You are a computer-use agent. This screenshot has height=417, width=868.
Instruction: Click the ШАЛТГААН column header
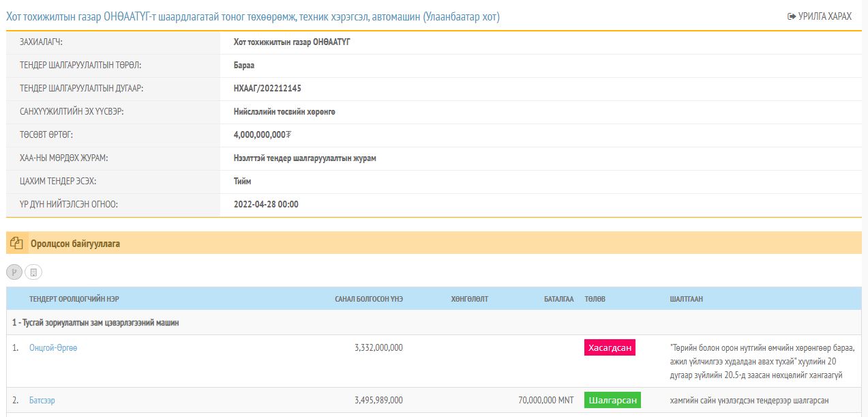coord(686,299)
